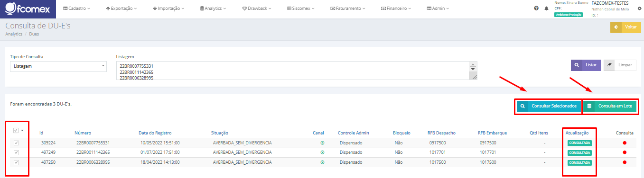Click the Dues breadcrumb link
Screen dimensions: 644x178
tap(34, 34)
